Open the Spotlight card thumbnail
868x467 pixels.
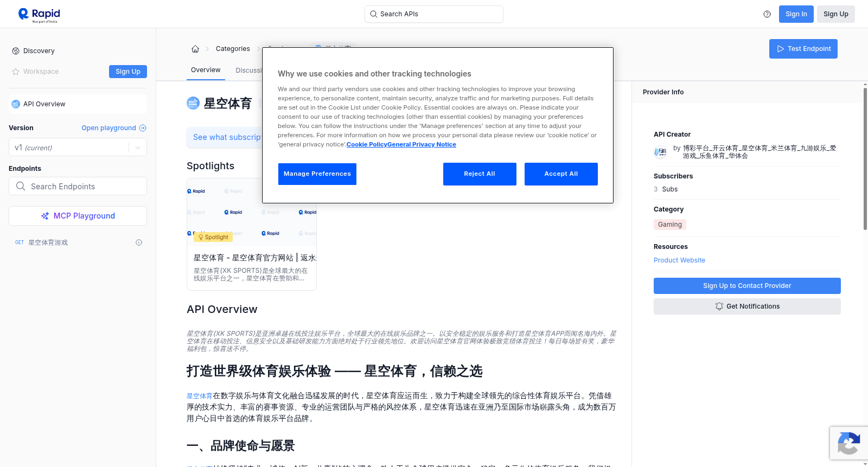click(252, 212)
